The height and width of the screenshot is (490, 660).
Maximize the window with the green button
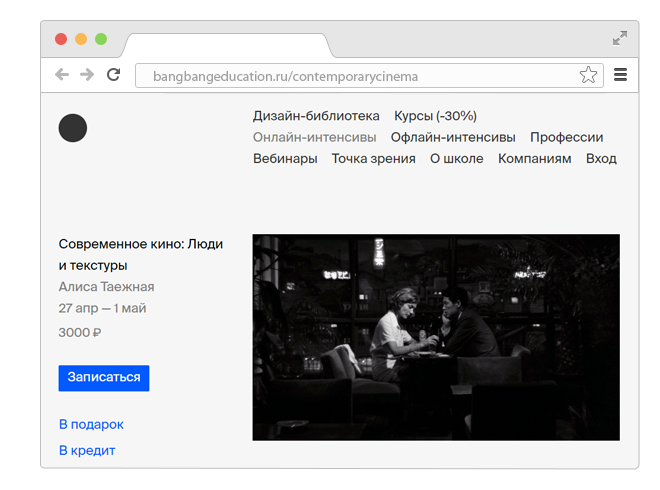(x=101, y=39)
